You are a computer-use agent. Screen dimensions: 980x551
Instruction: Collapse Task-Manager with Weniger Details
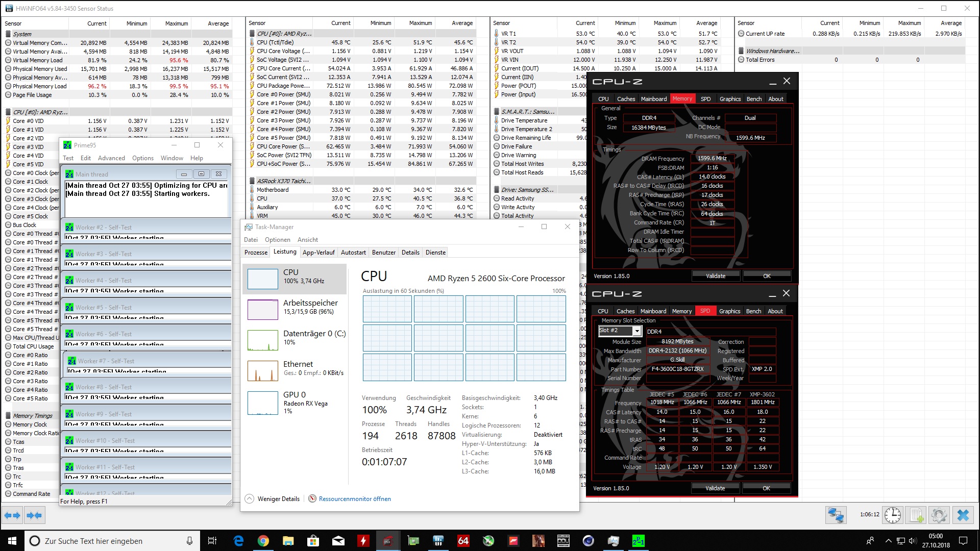(273, 499)
